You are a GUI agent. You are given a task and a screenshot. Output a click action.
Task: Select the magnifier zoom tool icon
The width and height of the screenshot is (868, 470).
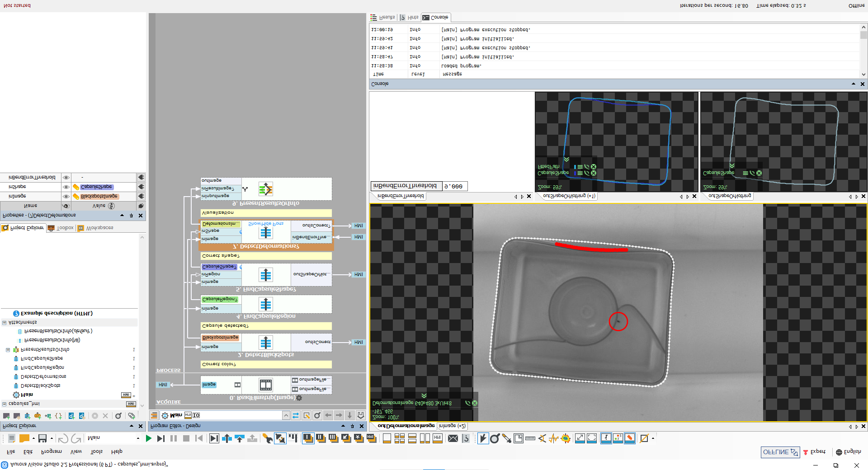[x=495, y=438]
